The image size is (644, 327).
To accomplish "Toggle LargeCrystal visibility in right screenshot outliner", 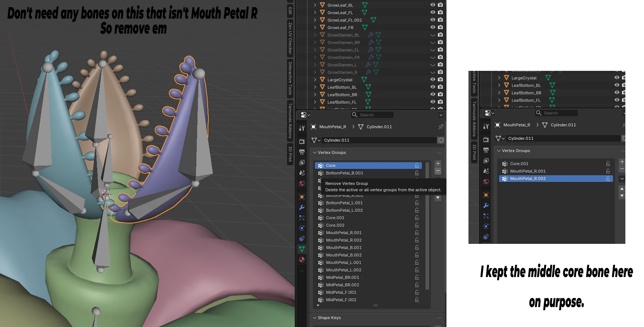I will pos(617,78).
